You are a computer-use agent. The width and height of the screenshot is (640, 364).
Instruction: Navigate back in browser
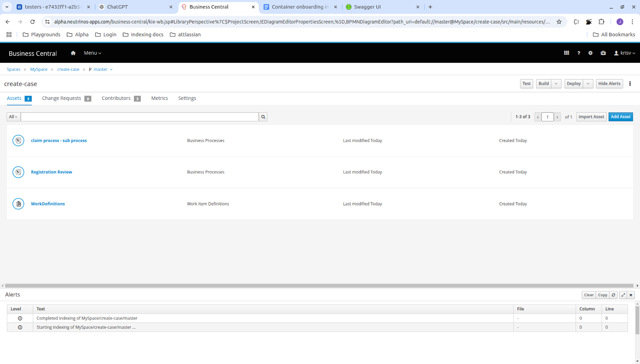(8, 22)
